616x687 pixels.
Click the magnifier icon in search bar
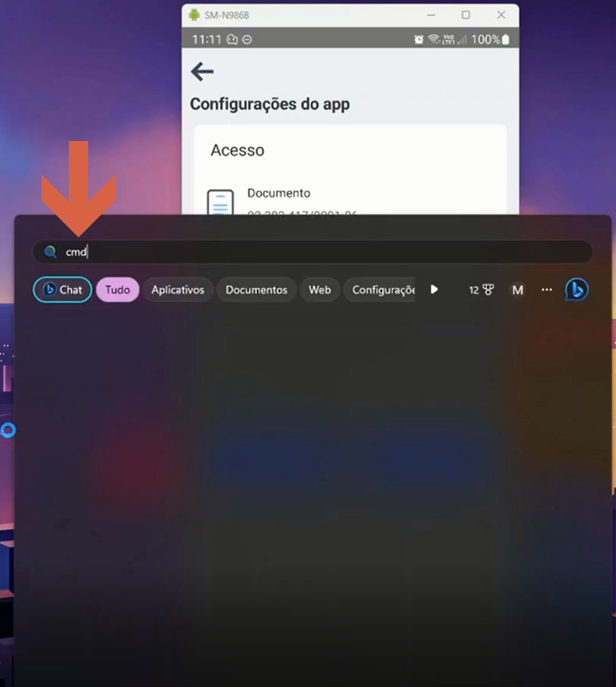[50, 252]
